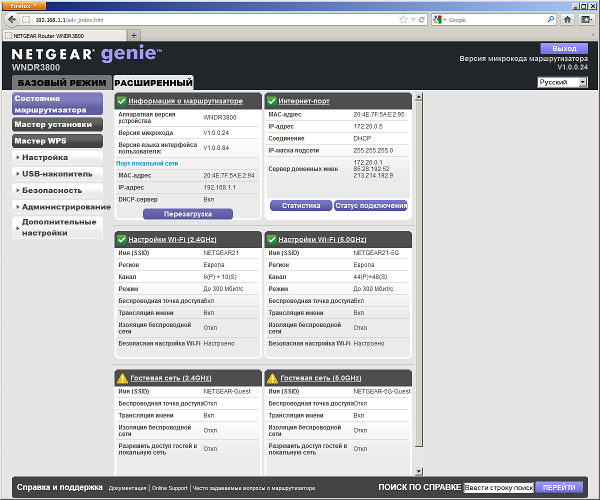This screenshot has height=500, width=600.
Task: Click the green check icon for Wi-Fi (2.4GHz) settings
Action: 121,239
